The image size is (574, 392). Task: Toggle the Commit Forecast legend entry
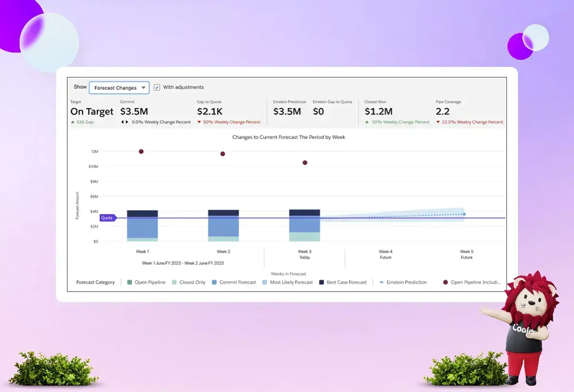[215, 283]
